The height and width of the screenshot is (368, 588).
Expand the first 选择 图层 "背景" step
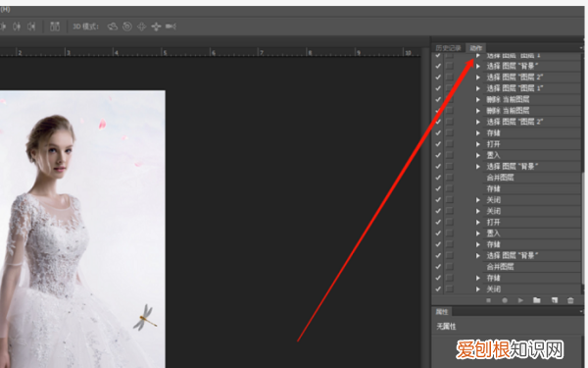(478, 66)
